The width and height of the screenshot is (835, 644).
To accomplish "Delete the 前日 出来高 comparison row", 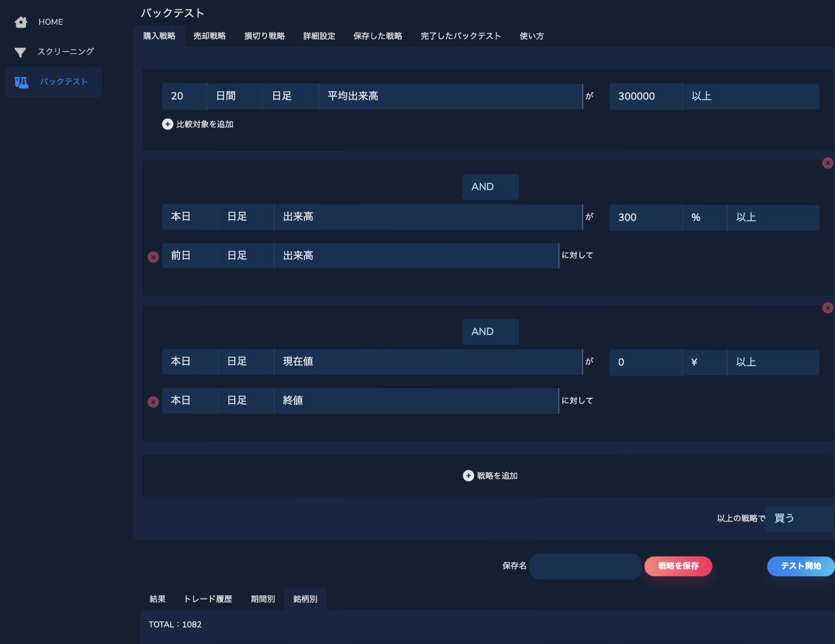I will coord(153,257).
